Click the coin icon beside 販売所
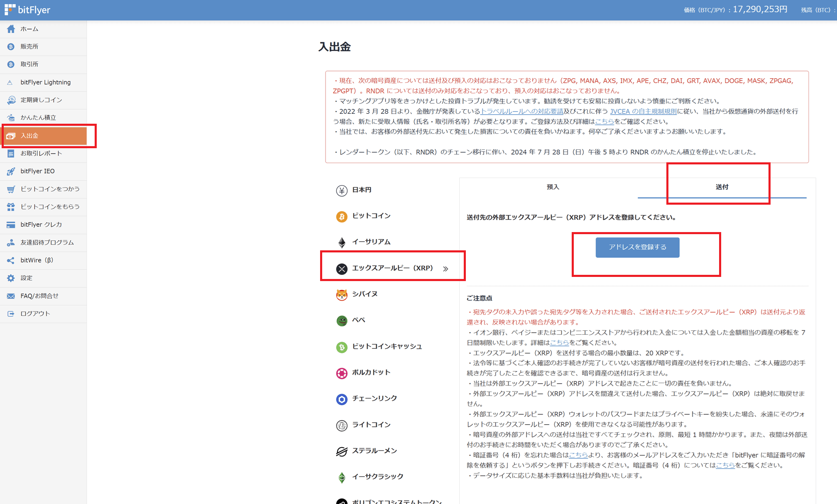This screenshot has width=837, height=504. click(11, 46)
